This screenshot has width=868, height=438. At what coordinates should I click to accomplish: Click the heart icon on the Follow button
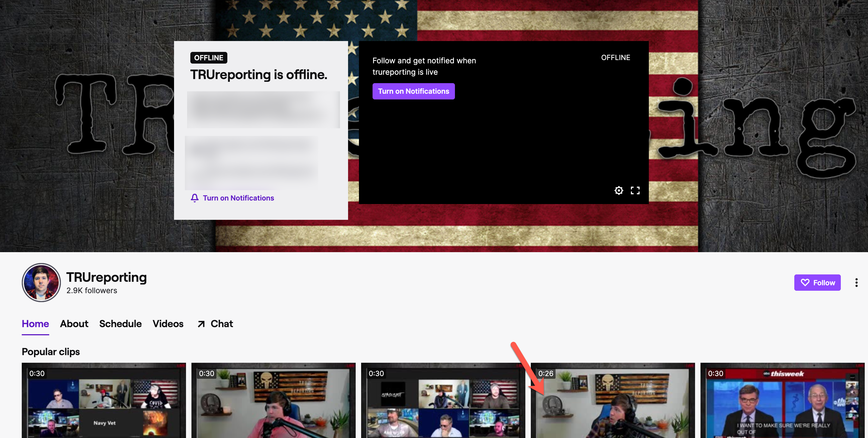point(805,283)
